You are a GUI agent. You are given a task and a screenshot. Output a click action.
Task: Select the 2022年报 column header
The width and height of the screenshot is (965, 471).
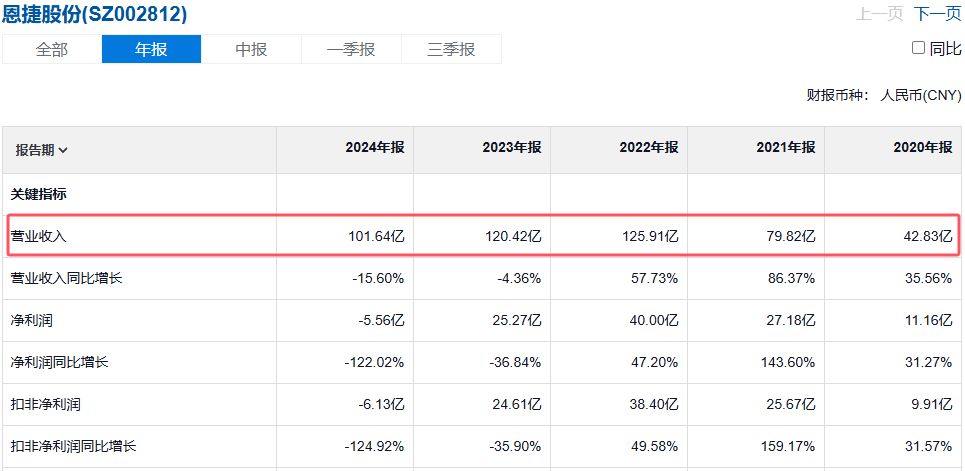pos(649,148)
